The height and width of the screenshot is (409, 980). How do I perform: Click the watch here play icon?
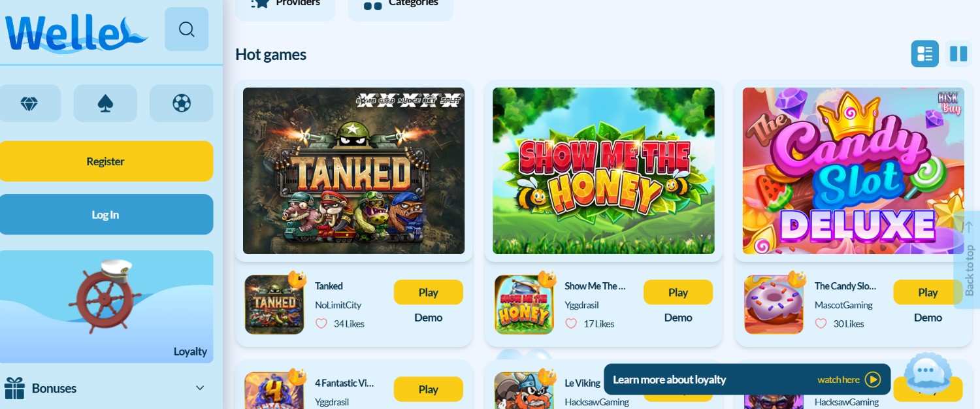click(x=873, y=380)
